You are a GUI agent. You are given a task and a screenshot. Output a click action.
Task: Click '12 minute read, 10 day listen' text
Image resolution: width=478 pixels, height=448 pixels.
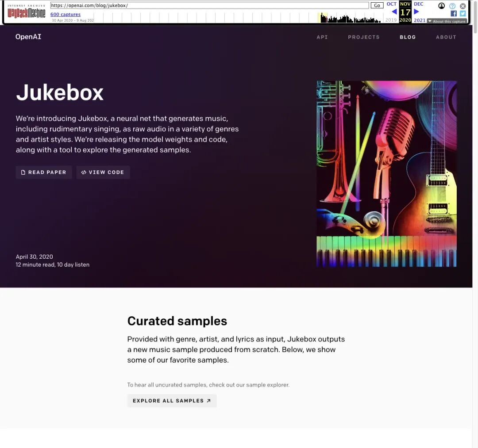pos(52,264)
